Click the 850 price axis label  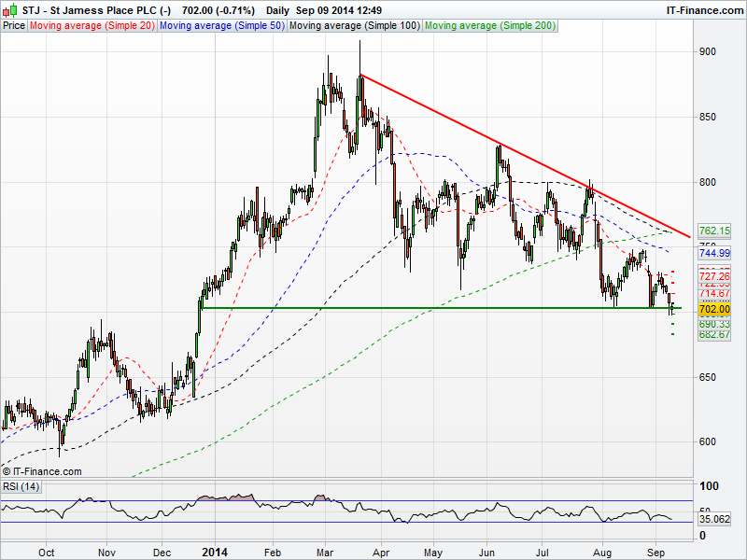(708, 118)
